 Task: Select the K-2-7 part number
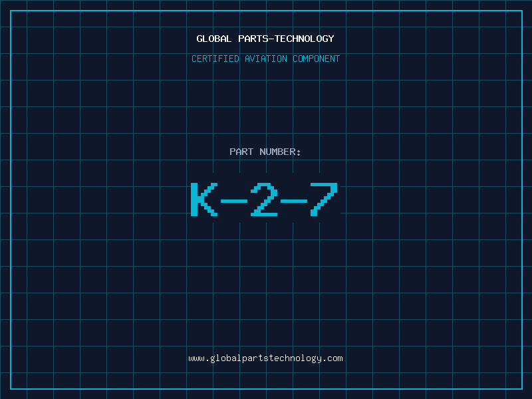click(264, 199)
